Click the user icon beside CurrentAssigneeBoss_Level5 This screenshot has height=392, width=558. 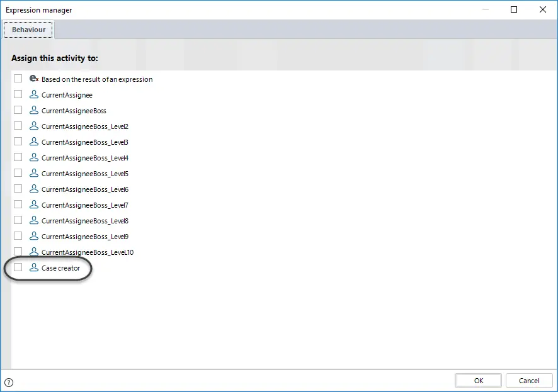[x=34, y=173]
